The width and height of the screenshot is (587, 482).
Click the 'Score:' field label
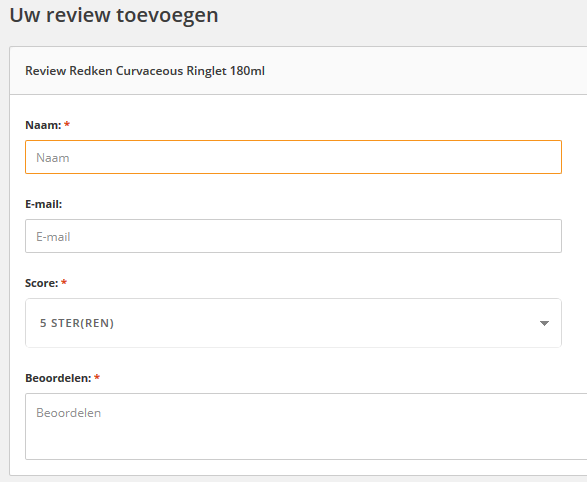tap(42, 283)
